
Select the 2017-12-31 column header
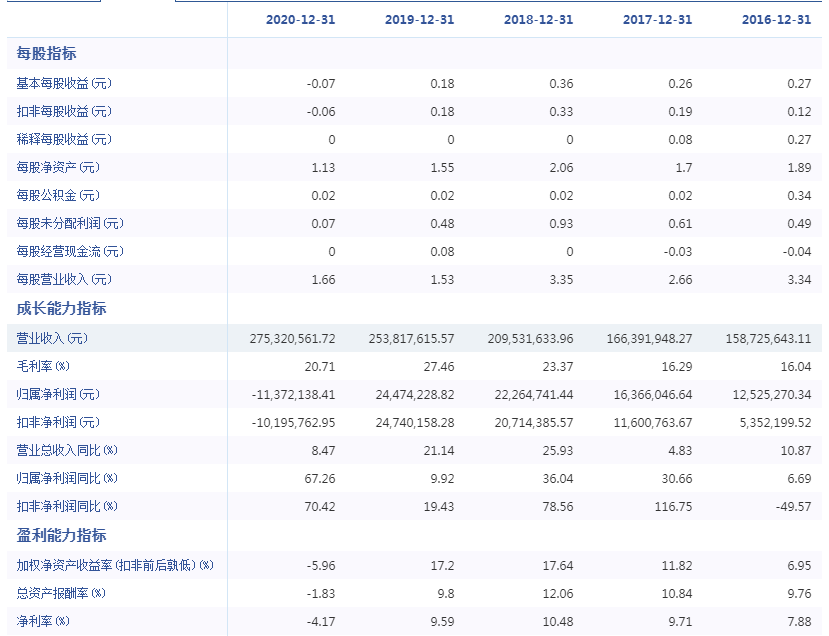pos(657,20)
